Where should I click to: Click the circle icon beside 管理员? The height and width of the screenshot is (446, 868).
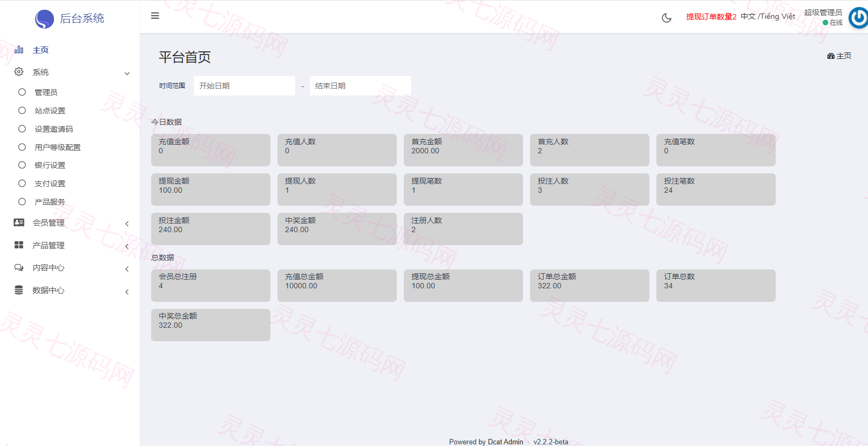22,92
